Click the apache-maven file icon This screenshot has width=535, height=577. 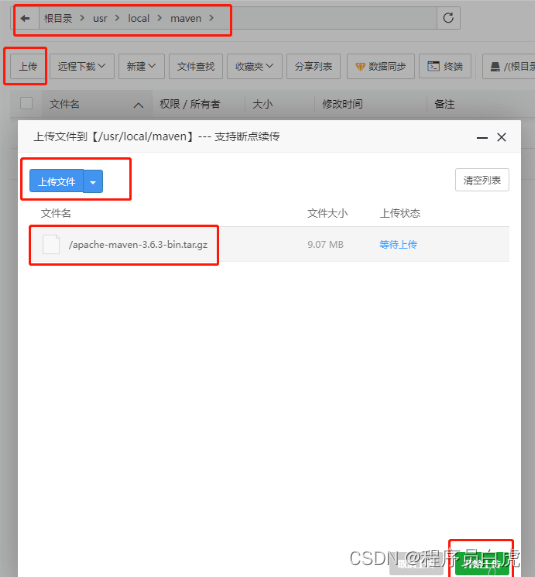(51, 244)
